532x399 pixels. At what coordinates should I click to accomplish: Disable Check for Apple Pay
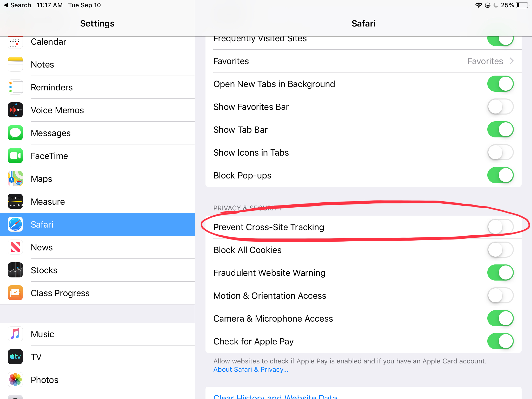point(500,341)
